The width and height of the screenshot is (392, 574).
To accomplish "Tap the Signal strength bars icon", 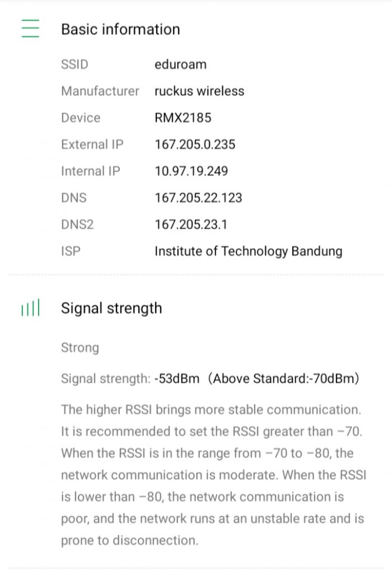I will coord(30,308).
